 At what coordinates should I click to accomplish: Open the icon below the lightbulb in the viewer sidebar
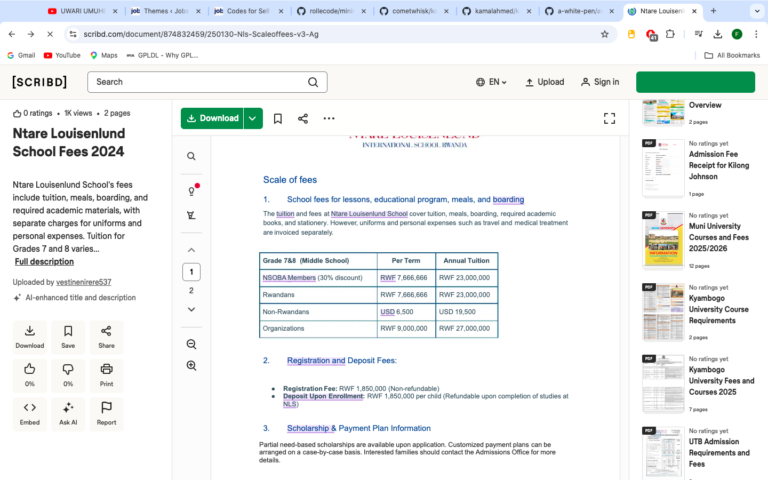pos(192,215)
